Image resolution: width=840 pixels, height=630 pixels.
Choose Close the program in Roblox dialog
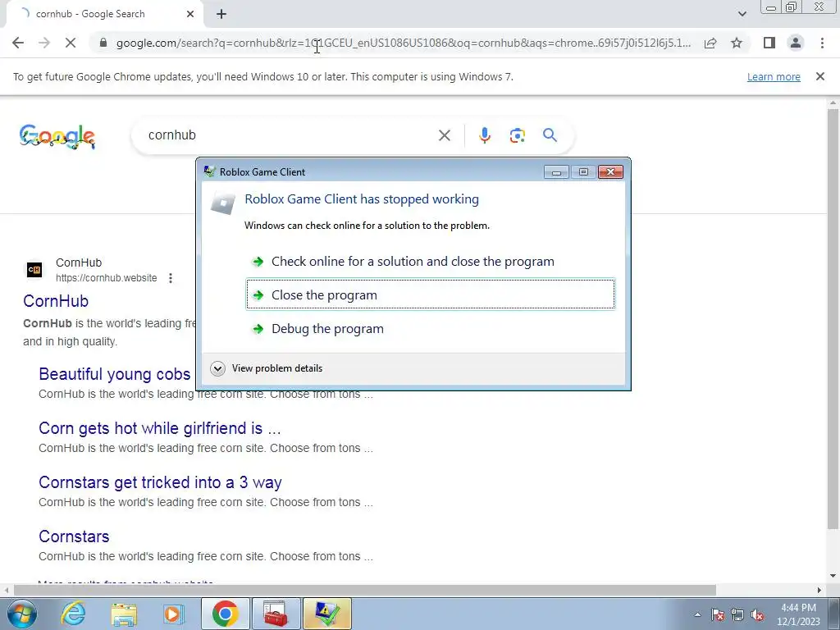(x=430, y=294)
